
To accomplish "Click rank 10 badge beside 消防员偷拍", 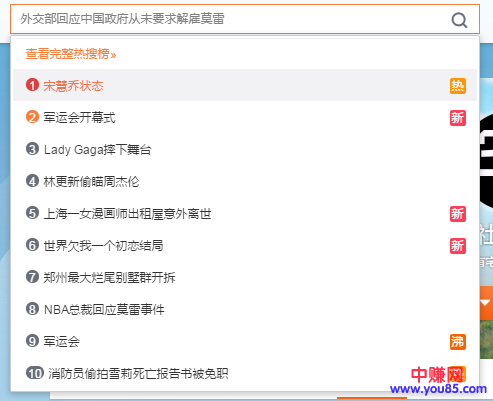I will [x=35, y=373].
